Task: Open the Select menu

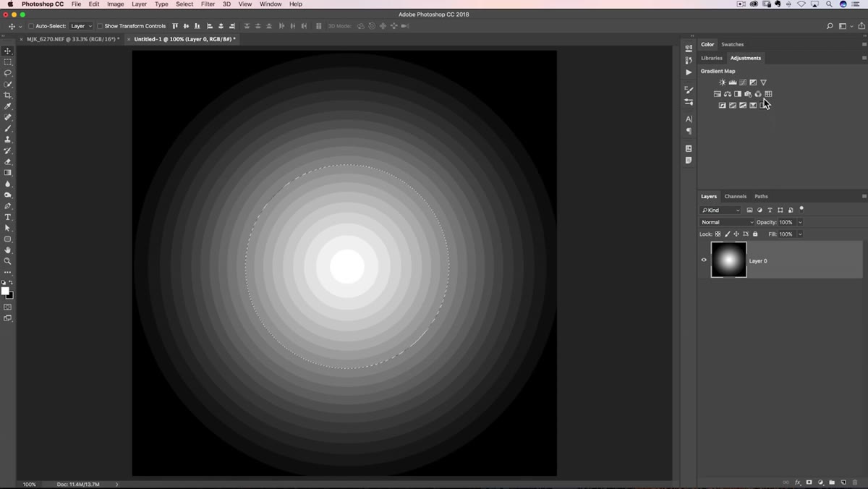Action: 184,4
